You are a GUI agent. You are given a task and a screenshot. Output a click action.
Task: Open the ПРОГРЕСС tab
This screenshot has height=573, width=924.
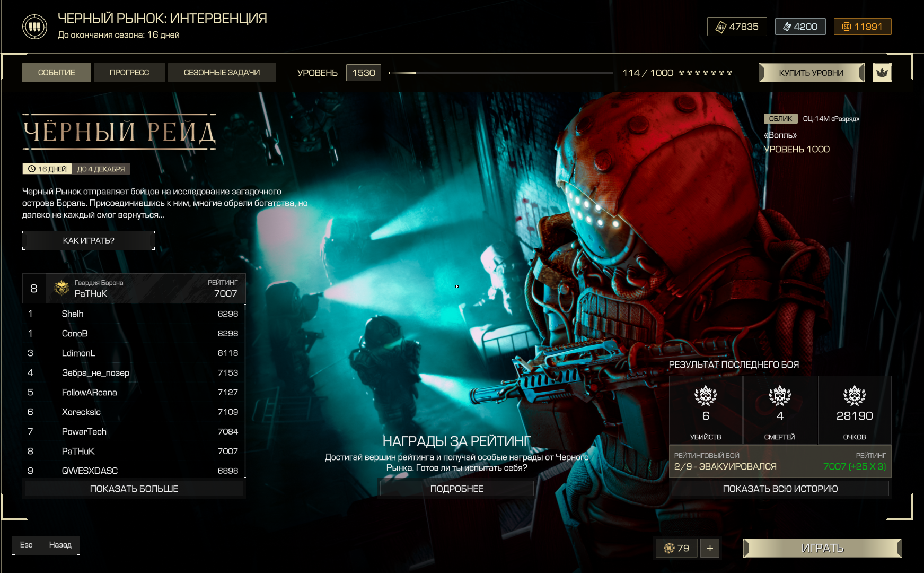(x=129, y=73)
